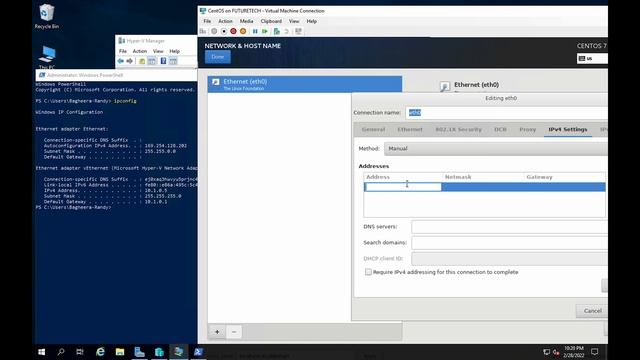
Task: Open the Windows Start menu
Action: [42, 352]
